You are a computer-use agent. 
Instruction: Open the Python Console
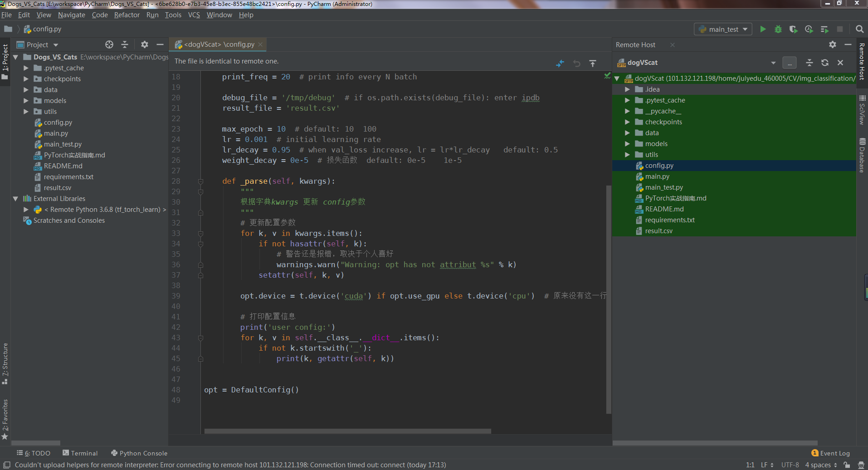(139, 453)
